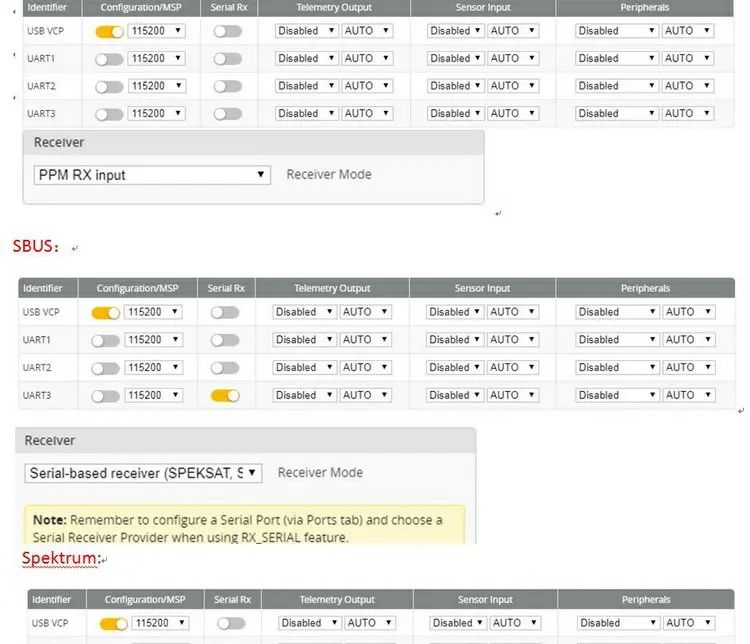Viewport: 750px width, 644px height.
Task: Click Receiver Mode label beside PPM RX input
Action: (329, 175)
